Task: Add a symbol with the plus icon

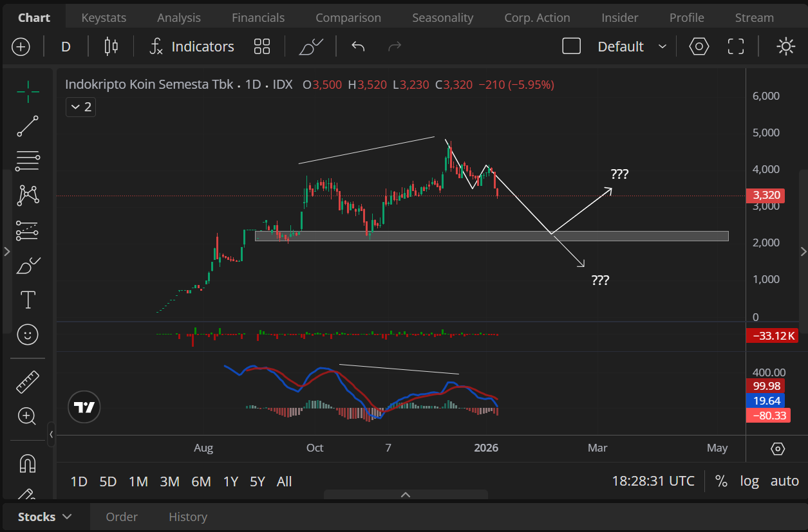Action: 21,47
